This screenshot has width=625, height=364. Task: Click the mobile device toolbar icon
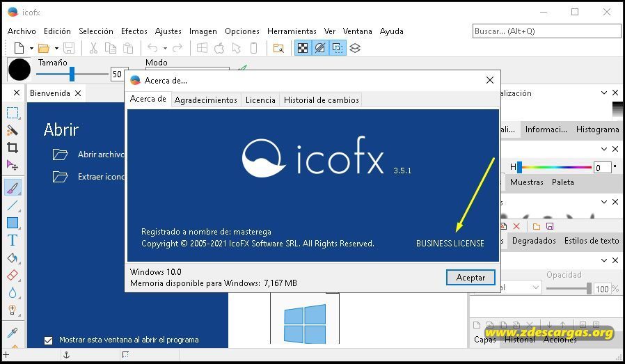tap(253, 48)
